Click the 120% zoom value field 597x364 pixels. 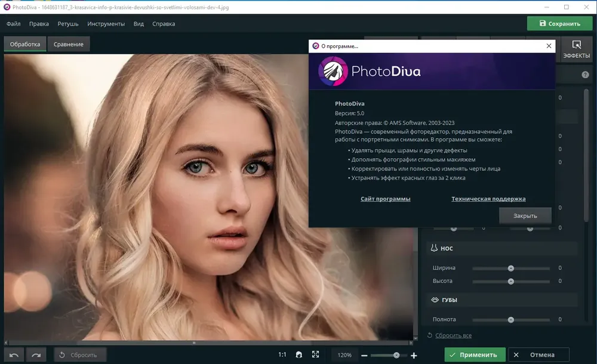[x=344, y=355]
